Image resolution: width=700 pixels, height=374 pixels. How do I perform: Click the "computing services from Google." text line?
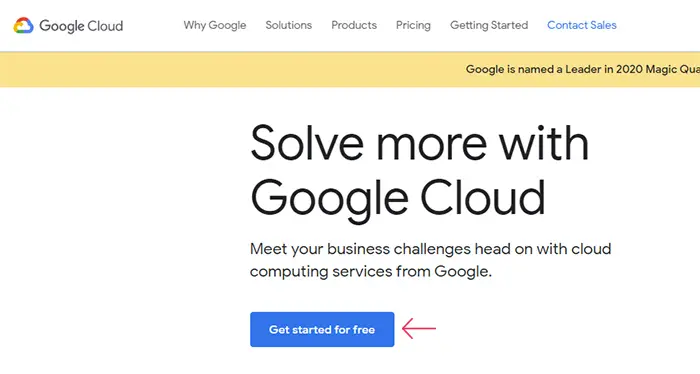click(371, 271)
